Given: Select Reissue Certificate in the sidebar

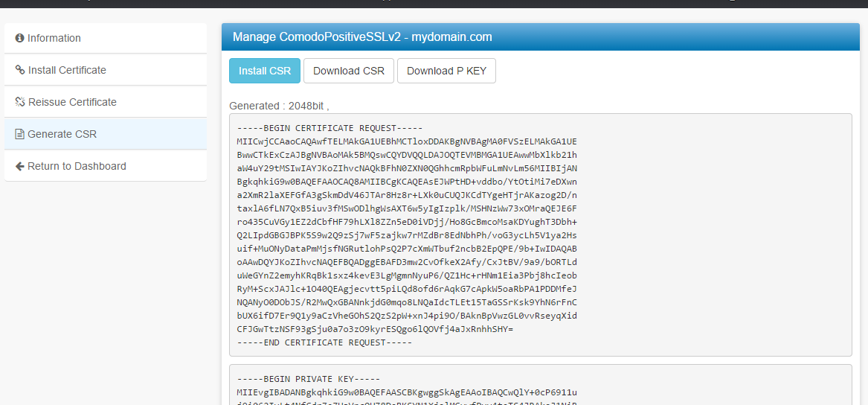Looking at the screenshot, I should click(106, 102).
